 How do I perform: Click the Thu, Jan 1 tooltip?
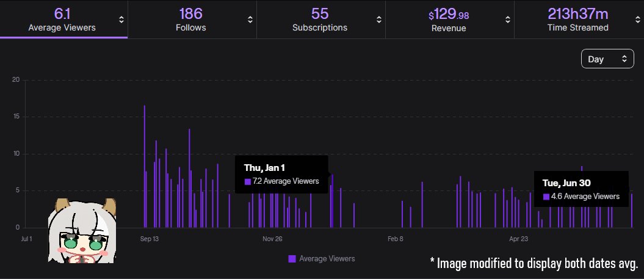coord(281,174)
